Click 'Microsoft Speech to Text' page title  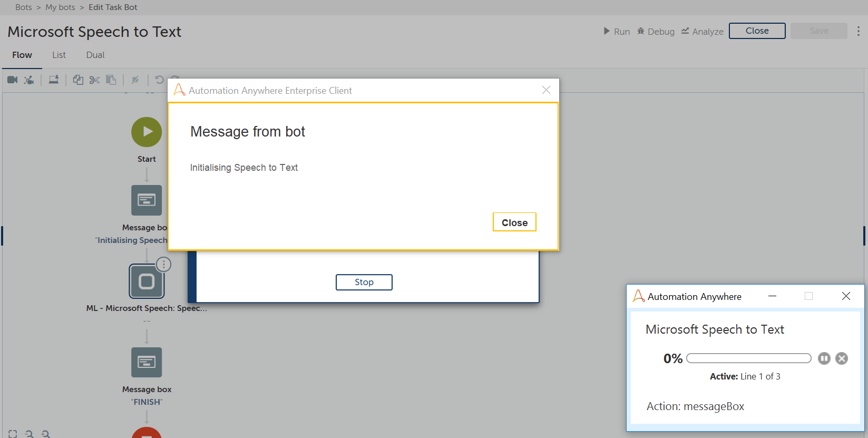click(x=94, y=32)
